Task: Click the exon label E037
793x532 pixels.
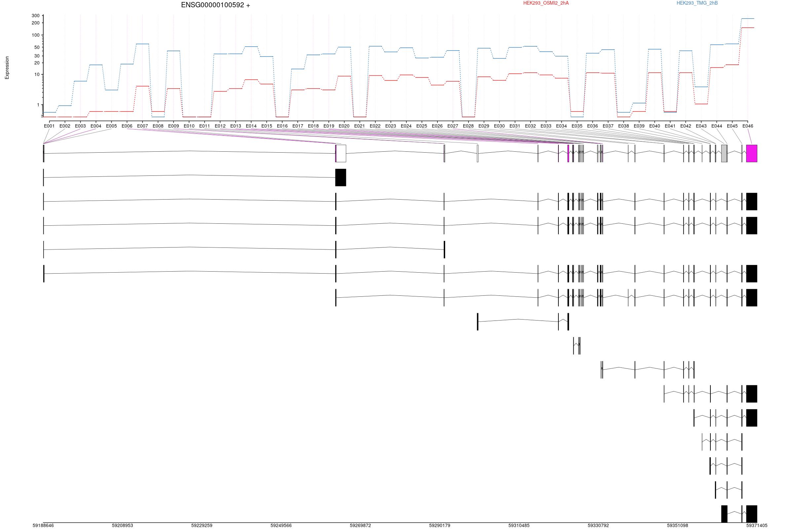Action: click(x=608, y=126)
